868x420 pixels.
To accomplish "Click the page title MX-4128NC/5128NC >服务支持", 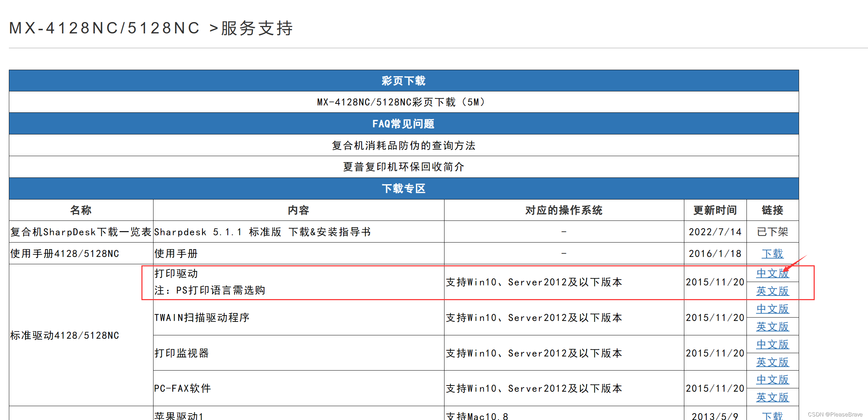I will coord(151,28).
